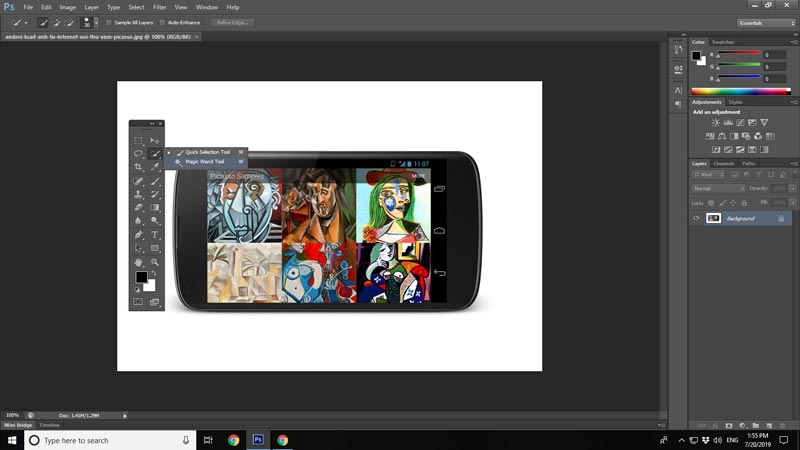Screen dimensions: 800x450
Task: Open the brush size picker dropdown
Action: click(x=96, y=22)
